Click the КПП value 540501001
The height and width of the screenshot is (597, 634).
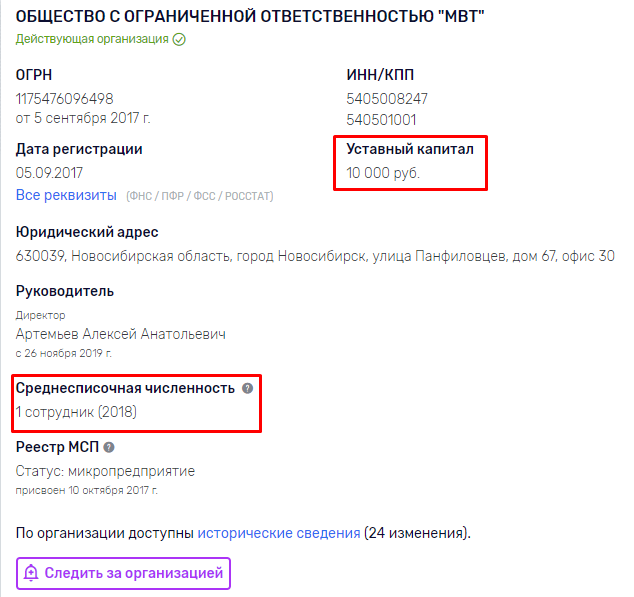[x=381, y=120]
